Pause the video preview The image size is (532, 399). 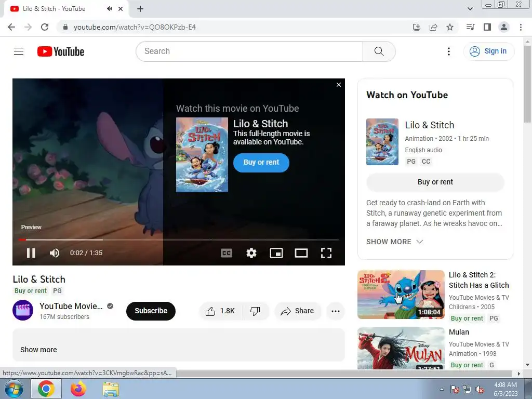point(31,253)
